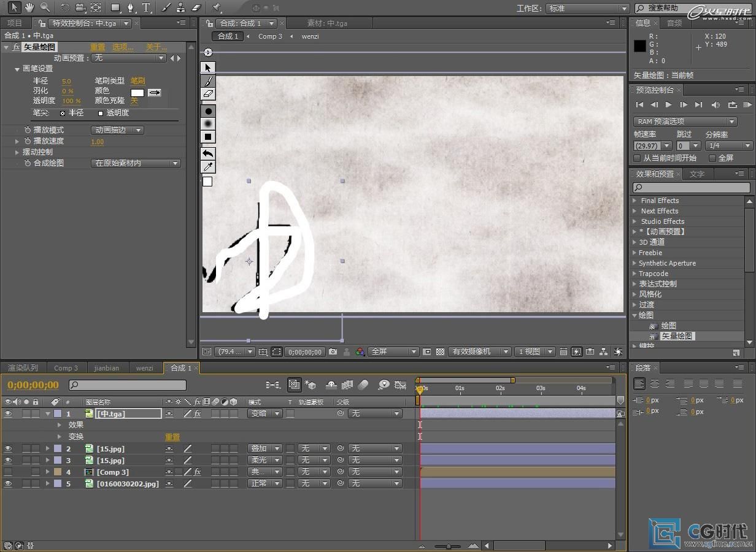Toggle the transparency grid checkerboard icon
This screenshot has height=552, width=756.
click(440, 351)
